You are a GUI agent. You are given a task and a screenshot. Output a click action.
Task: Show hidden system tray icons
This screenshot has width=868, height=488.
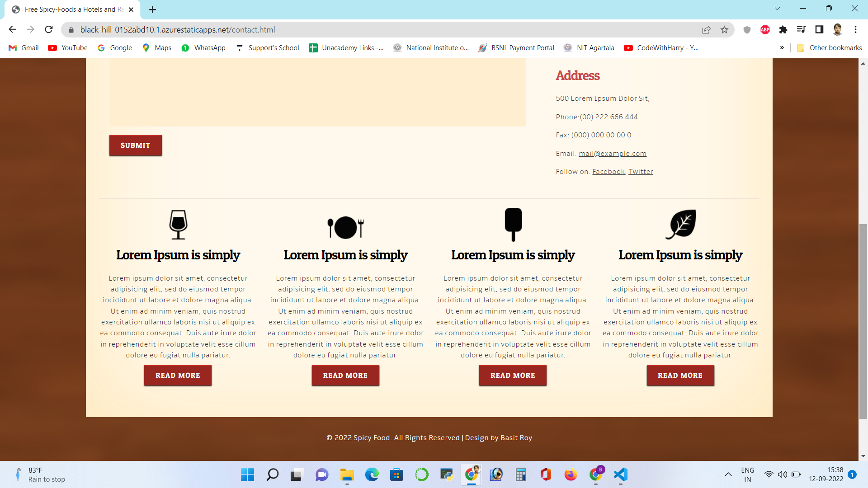tap(728, 474)
